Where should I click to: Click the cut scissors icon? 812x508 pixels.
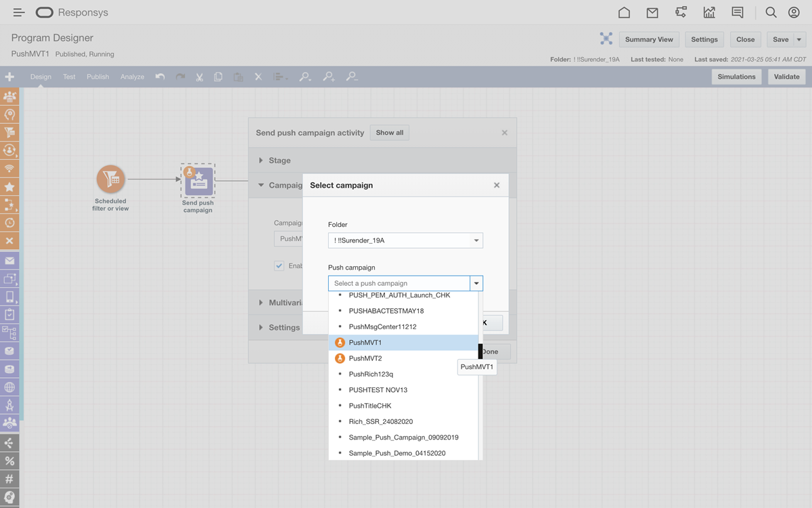click(200, 77)
